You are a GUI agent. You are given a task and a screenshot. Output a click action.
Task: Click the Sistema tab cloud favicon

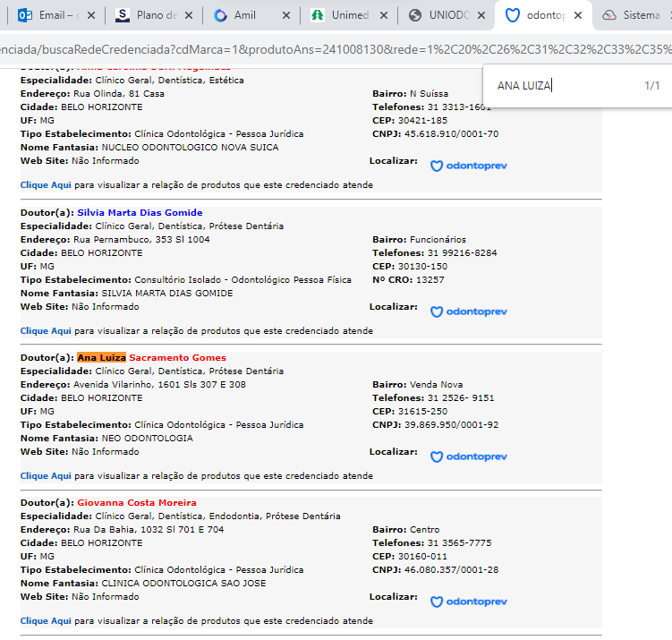pyautogui.click(x=609, y=15)
